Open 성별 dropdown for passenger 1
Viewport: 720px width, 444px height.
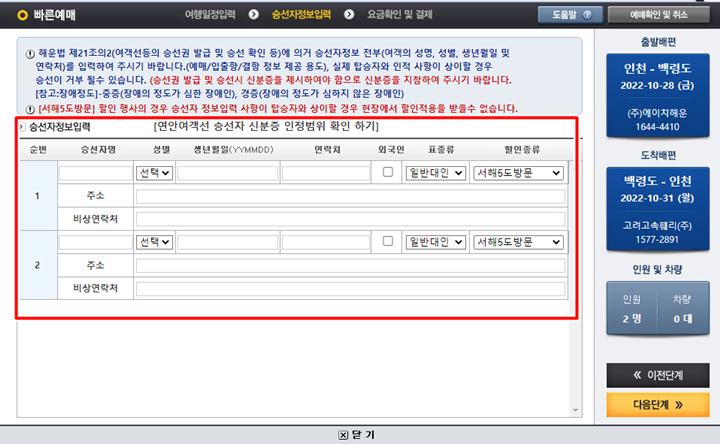pos(154,173)
